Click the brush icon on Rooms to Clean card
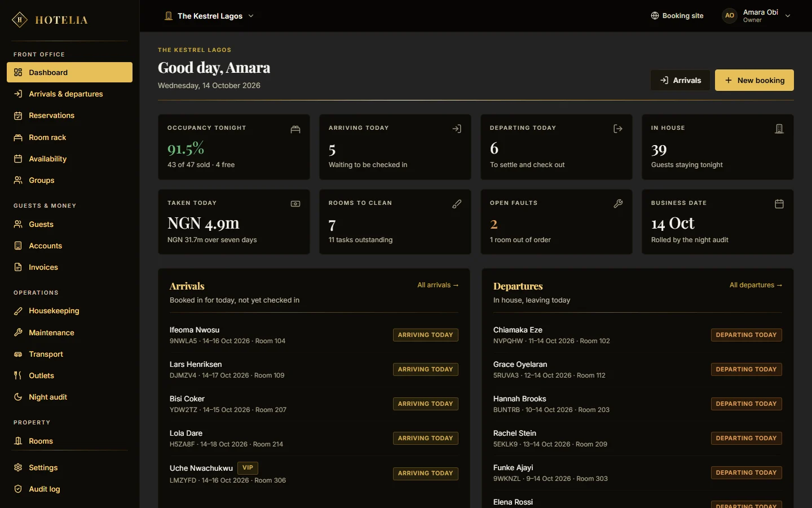The width and height of the screenshot is (812, 508). click(457, 204)
